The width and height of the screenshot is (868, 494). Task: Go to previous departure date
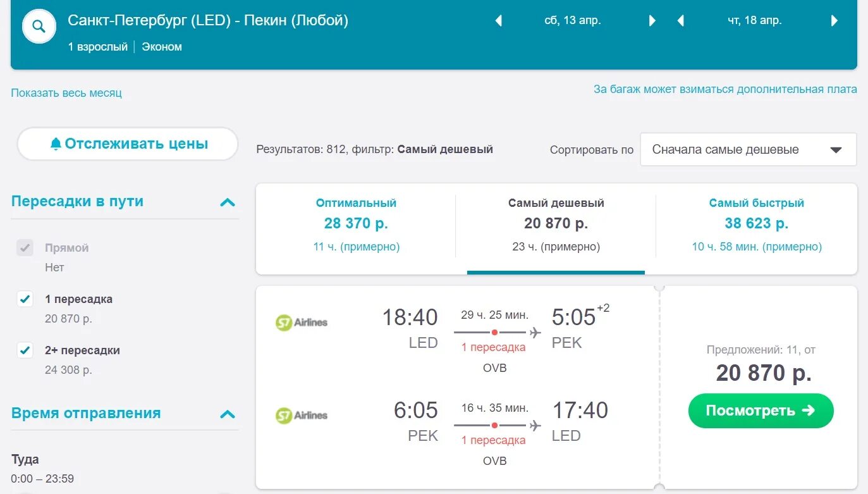tap(498, 21)
